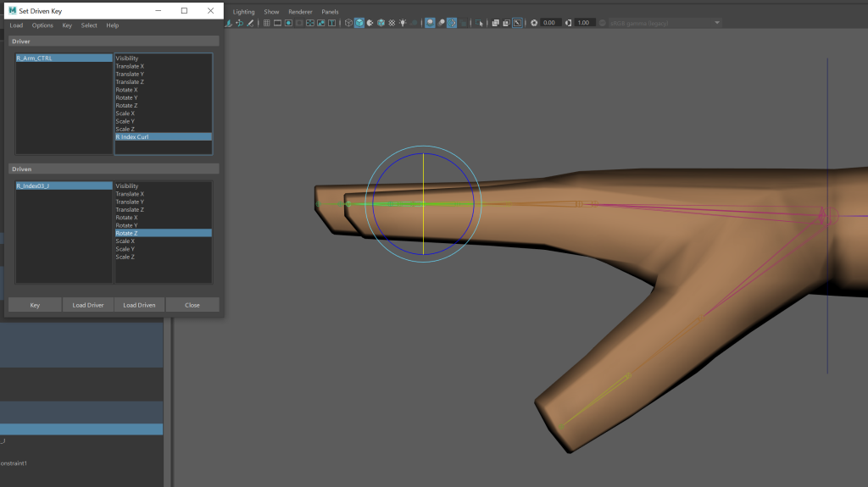Open the viewport Show menu

(271, 12)
